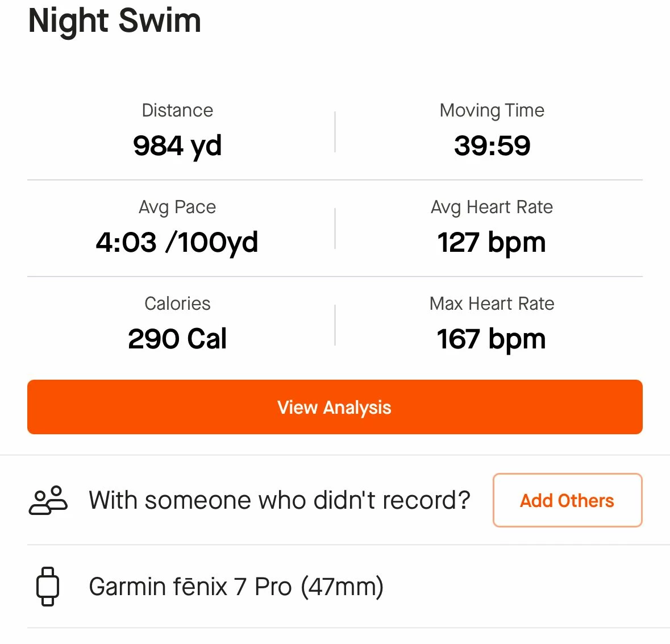Tap the 127 bpm average heart rate

pos(492,243)
